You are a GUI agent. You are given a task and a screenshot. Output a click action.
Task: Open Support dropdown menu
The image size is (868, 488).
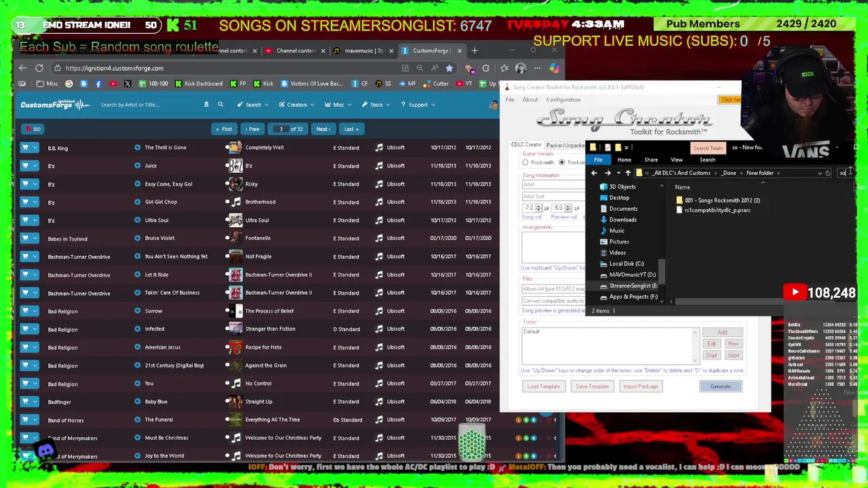point(418,104)
